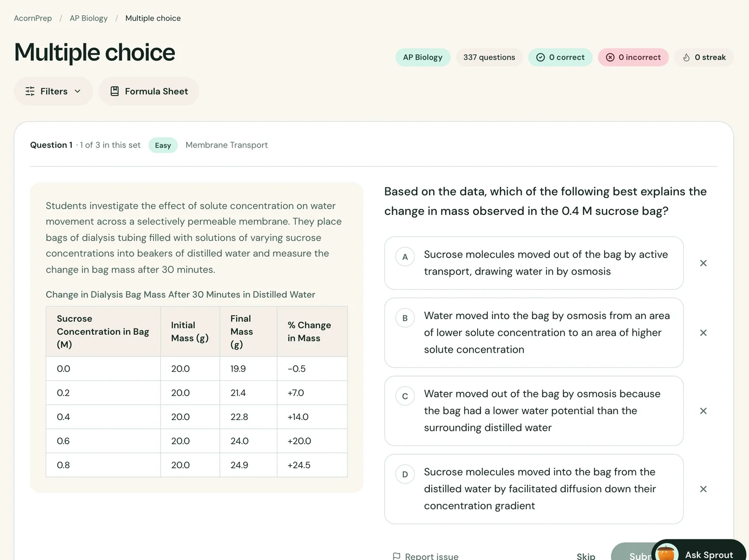Screen dimensions: 749x560
Task: Open the AP Biology subject pill
Action: pyautogui.click(x=423, y=58)
